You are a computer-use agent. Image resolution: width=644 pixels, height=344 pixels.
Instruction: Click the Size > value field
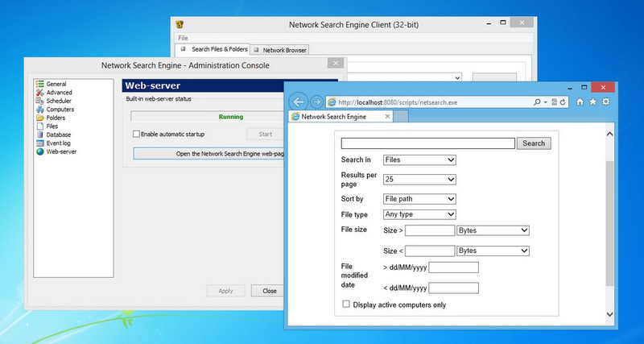pyautogui.click(x=430, y=230)
